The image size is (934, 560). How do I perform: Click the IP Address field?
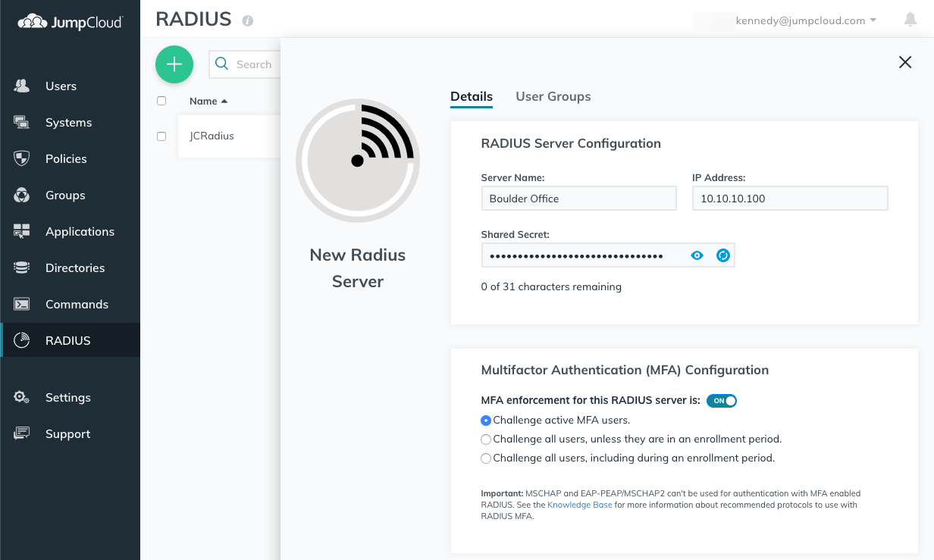click(790, 199)
